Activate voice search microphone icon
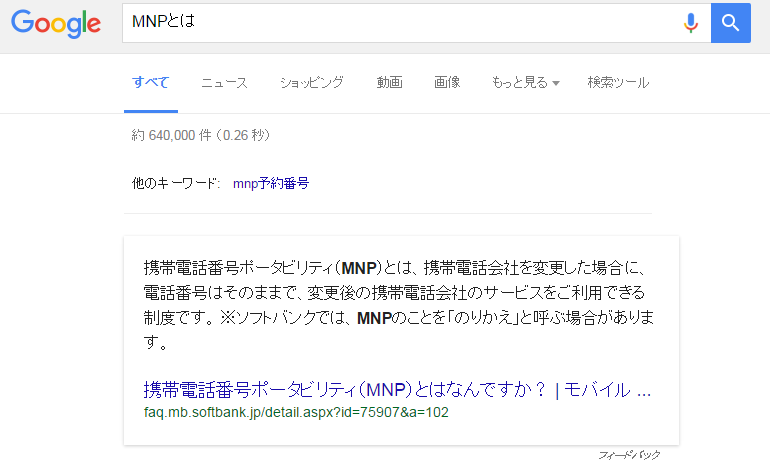Screen dimensions: 770x466 tap(690, 23)
